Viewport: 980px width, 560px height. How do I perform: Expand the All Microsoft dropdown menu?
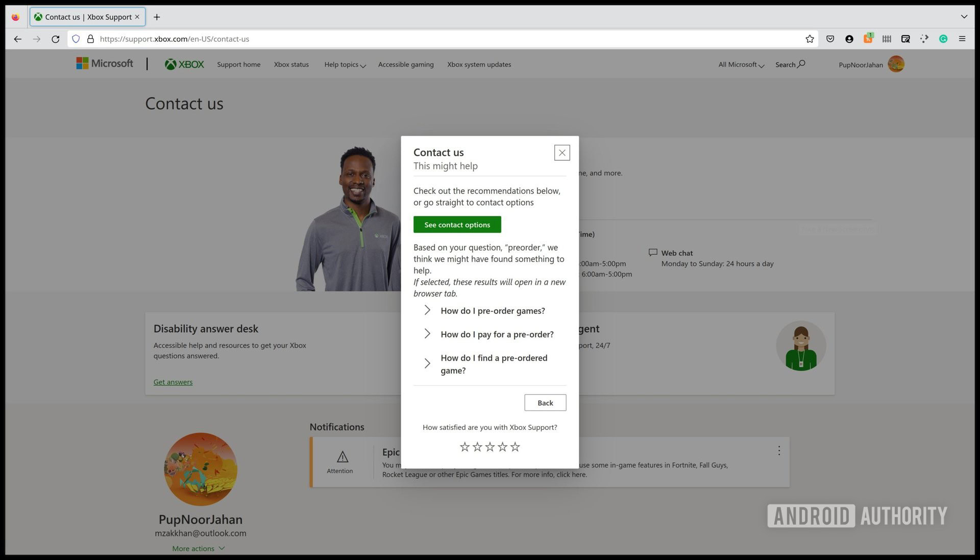coord(739,64)
